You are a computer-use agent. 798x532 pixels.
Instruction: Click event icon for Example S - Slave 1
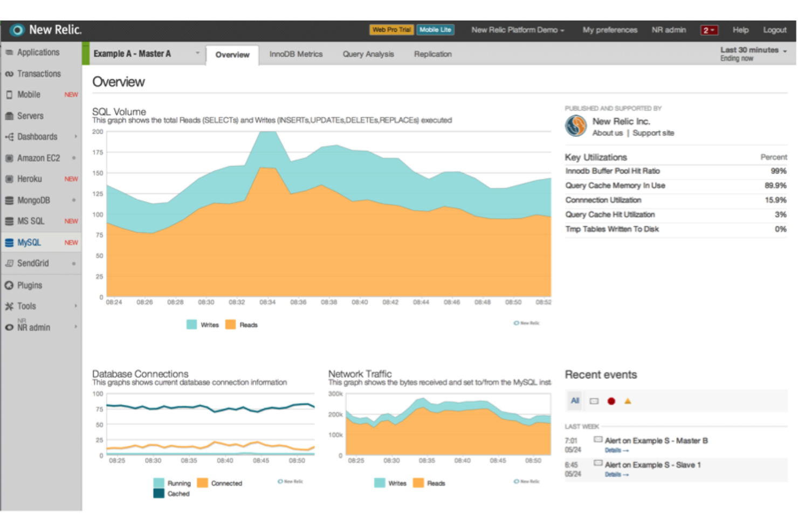pos(598,463)
